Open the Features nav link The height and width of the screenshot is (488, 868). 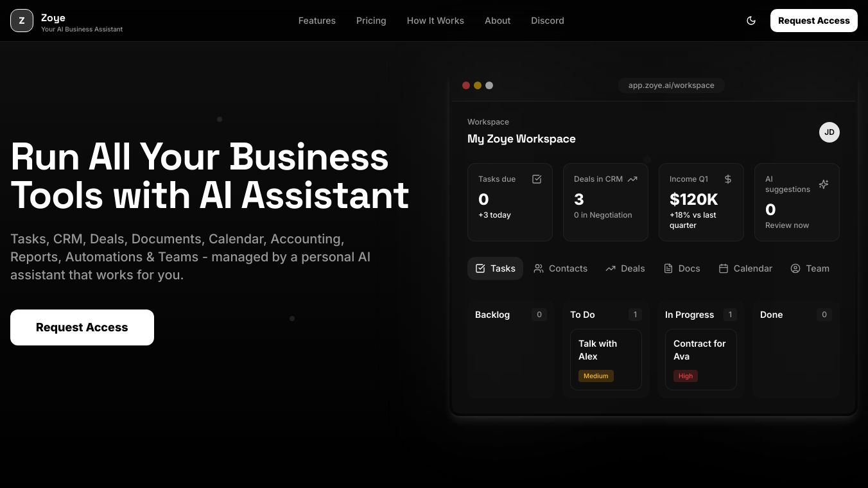coord(317,21)
